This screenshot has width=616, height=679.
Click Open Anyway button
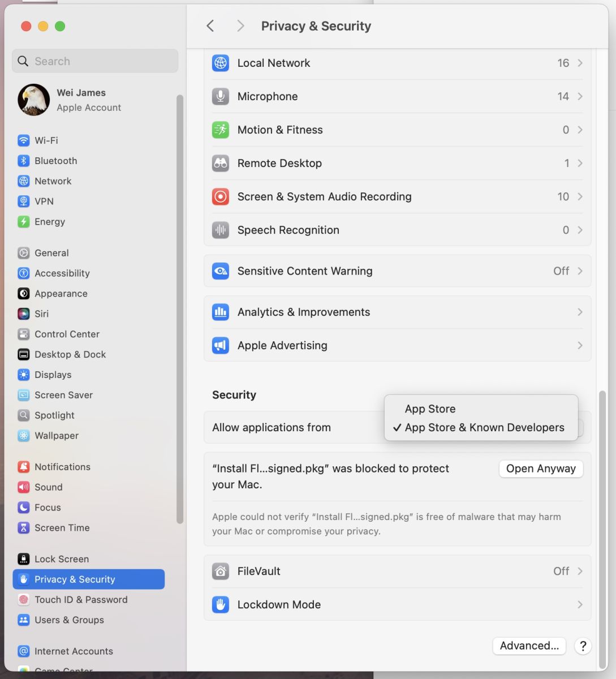(541, 469)
